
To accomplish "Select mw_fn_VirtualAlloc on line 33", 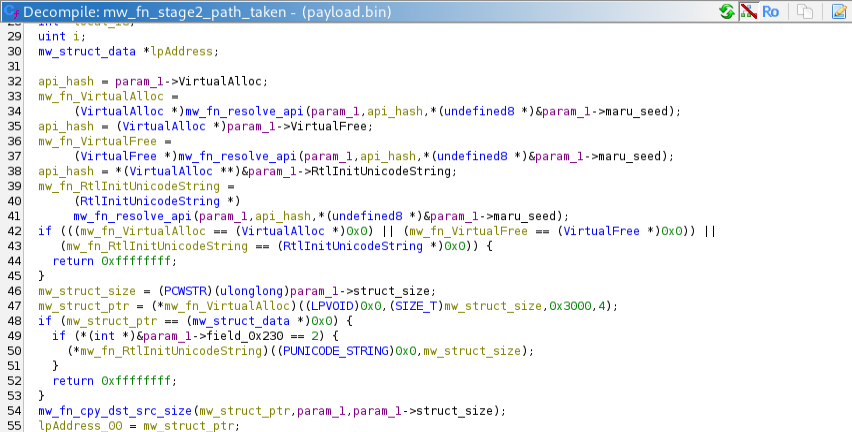I will 101,96.
